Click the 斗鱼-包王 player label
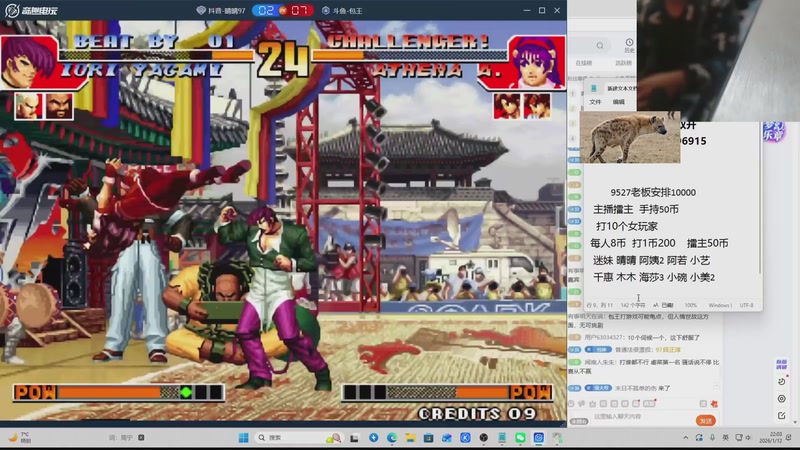The width and height of the screenshot is (800, 450). tap(342, 10)
